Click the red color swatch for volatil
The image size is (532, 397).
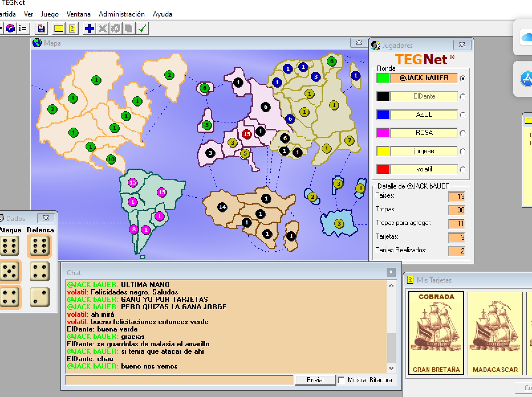(383, 169)
